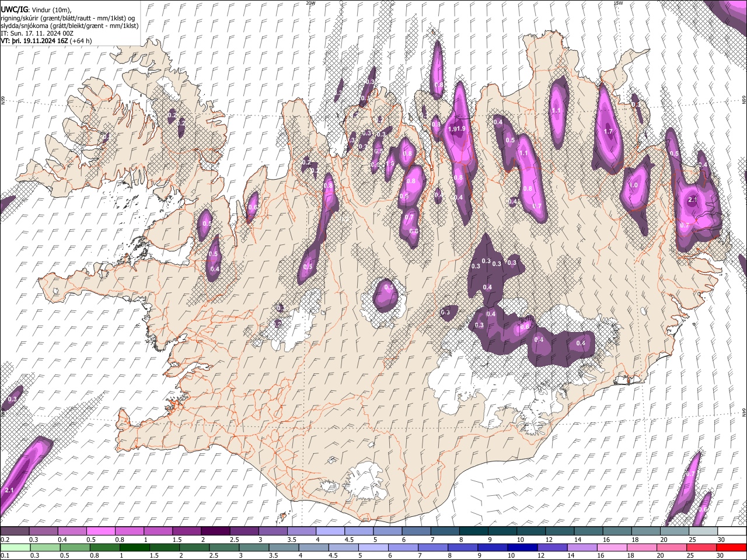Viewport: 747px width, 560px height.
Task: Pick the white snow swatch starting at 30
Action: coord(732,531)
